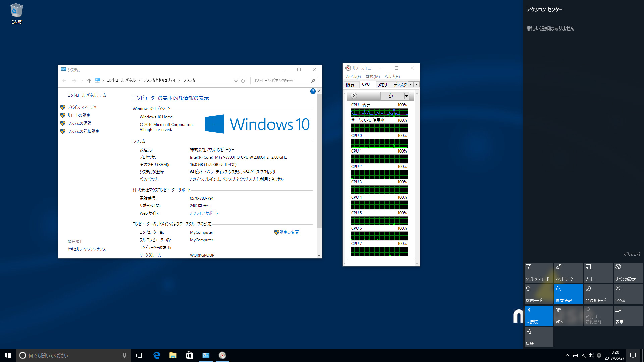Switch to the Memory tab

(382, 85)
